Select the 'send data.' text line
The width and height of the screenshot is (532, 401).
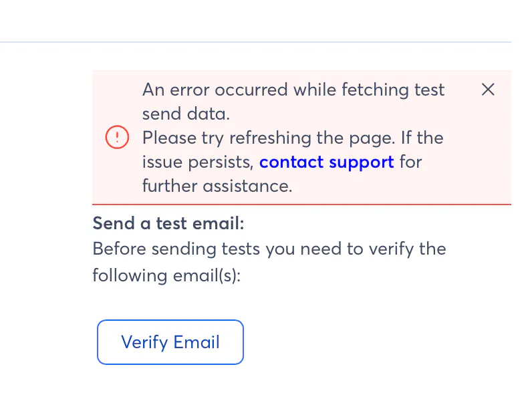pos(186,114)
